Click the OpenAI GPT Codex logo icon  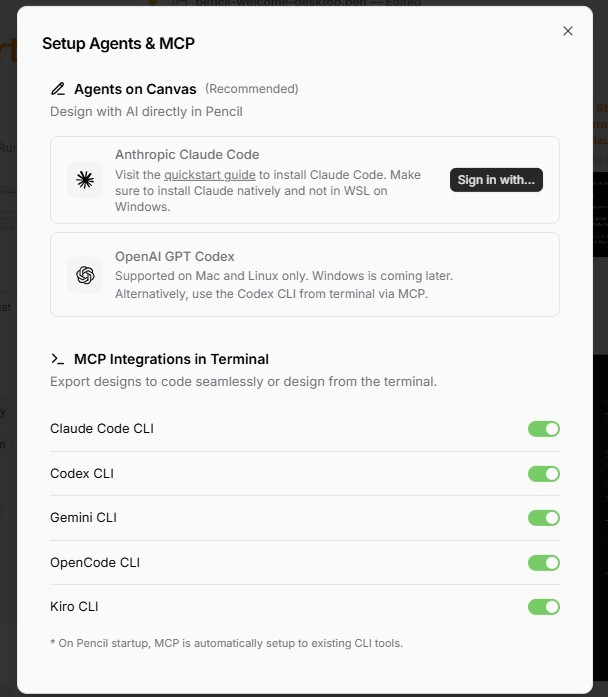(85, 275)
